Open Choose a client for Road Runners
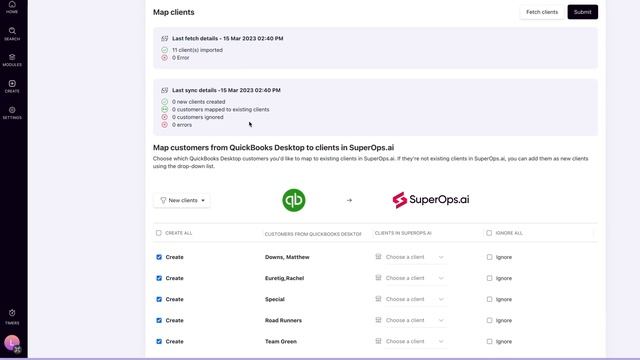640x360 pixels. point(410,320)
